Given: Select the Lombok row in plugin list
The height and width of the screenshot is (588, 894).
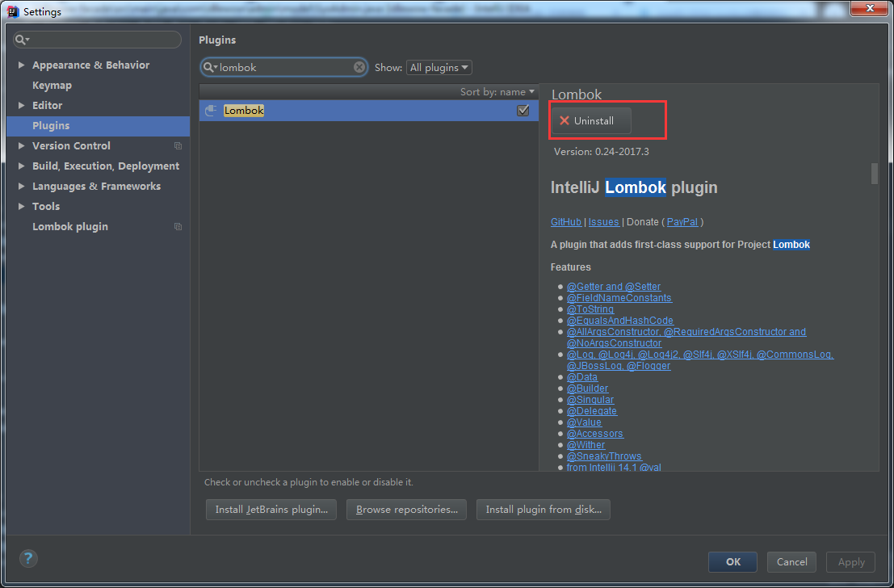Looking at the screenshot, I should (x=369, y=111).
